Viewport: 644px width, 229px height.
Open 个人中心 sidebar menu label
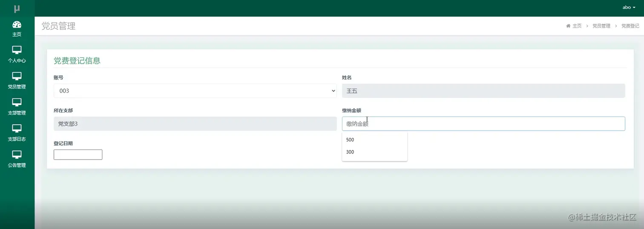(x=17, y=60)
